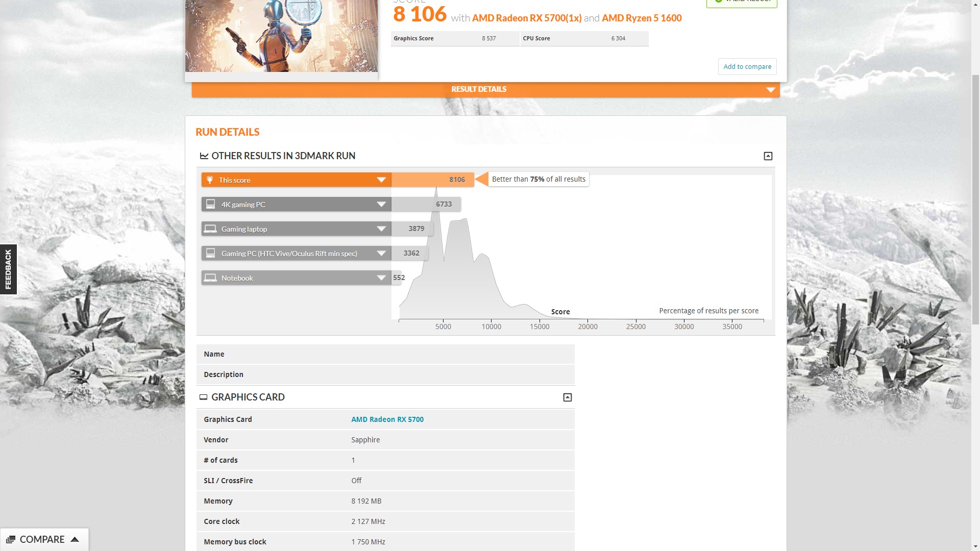Expand the This score dropdown arrow
The height and width of the screenshot is (551, 980).
point(381,180)
